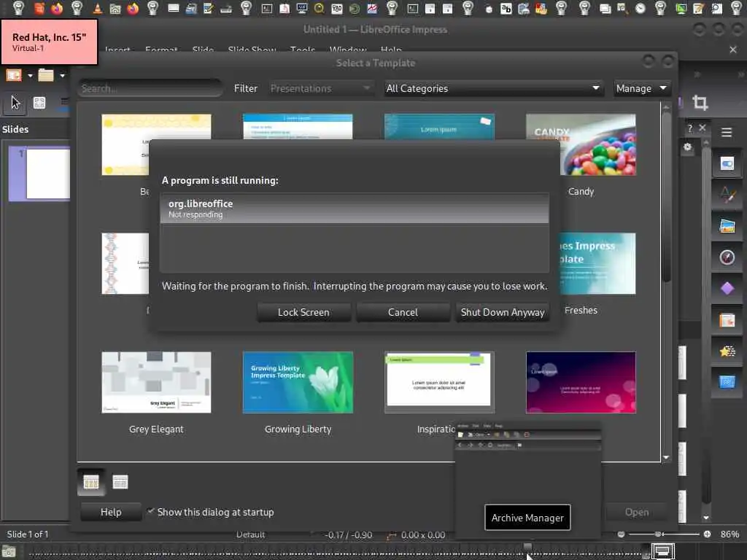Image resolution: width=747 pixels, height=560 pixels.
Task: Click the 86% zoom level in status bar
Action: (x=729, y=534)
